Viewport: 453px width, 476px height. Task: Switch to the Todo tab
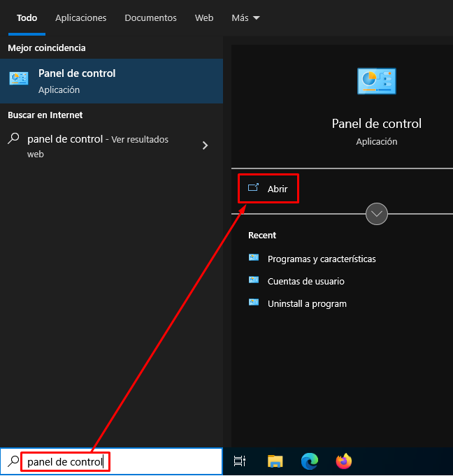[27, 18]
